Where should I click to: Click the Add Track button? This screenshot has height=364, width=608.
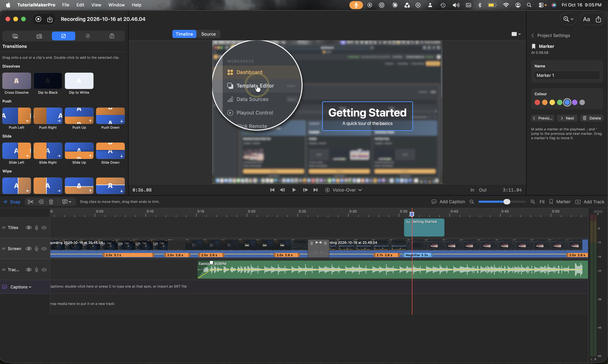click(x=590, y=202)
